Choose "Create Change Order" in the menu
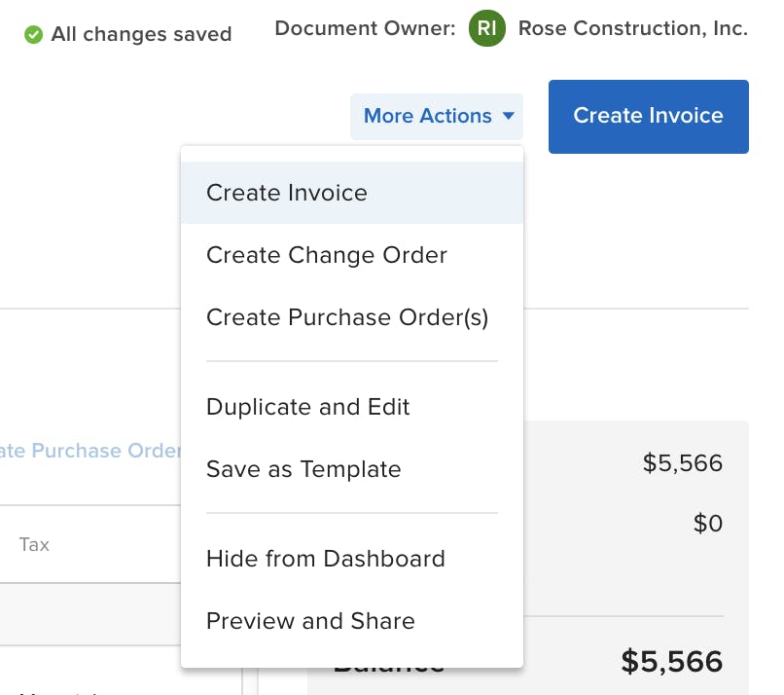The height and width of the screenshot is (695, 784). pyautogui.click(x=326, y=255)
